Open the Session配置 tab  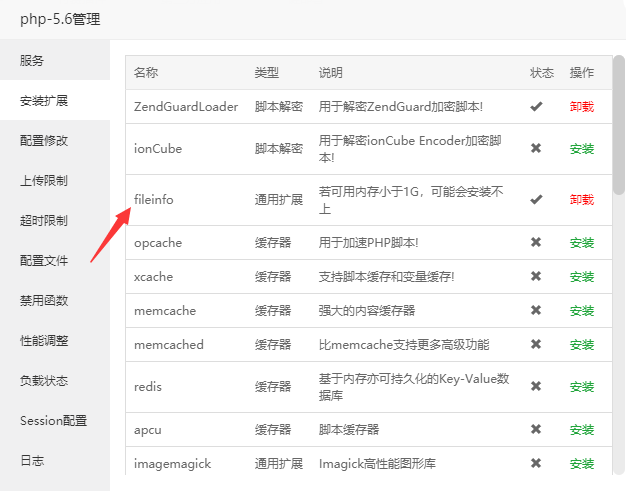pyautogui.click(x=55, y=420)
